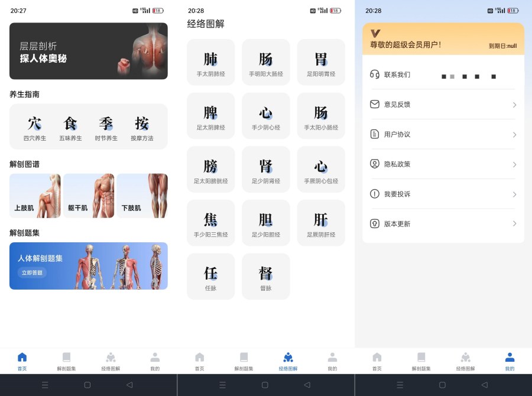The width and height of the screenshot is (532, 396).
Task: Open the 肝 liver meridian icon
Action: click(320, 222)
